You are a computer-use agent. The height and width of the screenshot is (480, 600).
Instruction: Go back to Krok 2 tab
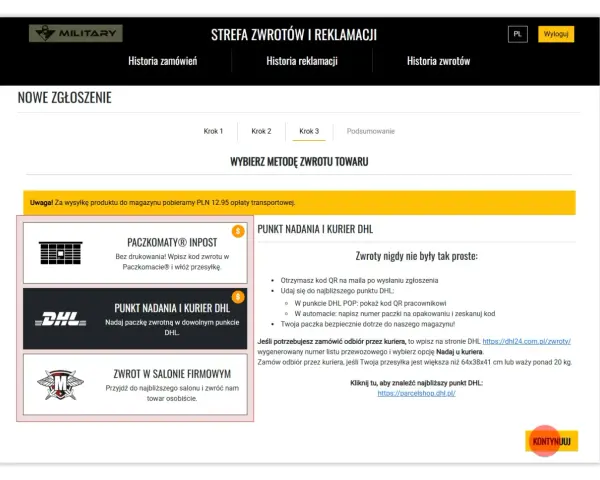click(x=261, y=131)
